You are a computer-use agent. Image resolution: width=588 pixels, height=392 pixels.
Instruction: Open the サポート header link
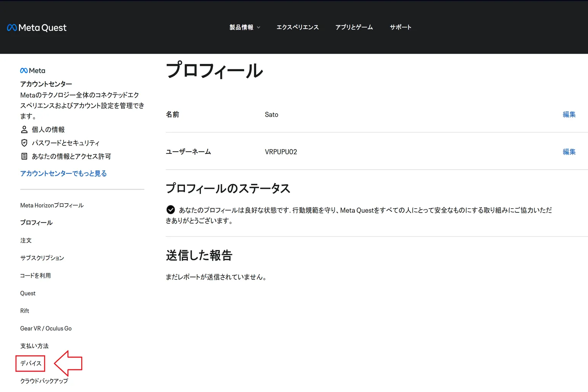[x=400, y=27]
